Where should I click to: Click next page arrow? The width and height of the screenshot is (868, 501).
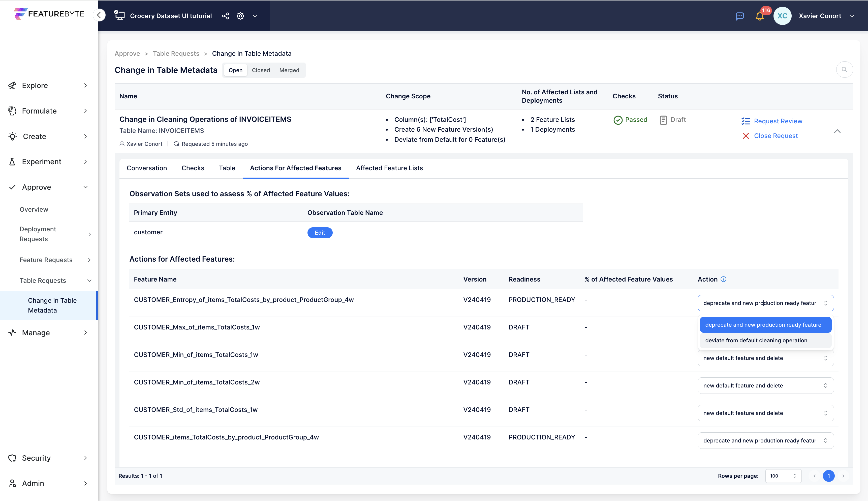pyautogui.click(x=843, y=476)
